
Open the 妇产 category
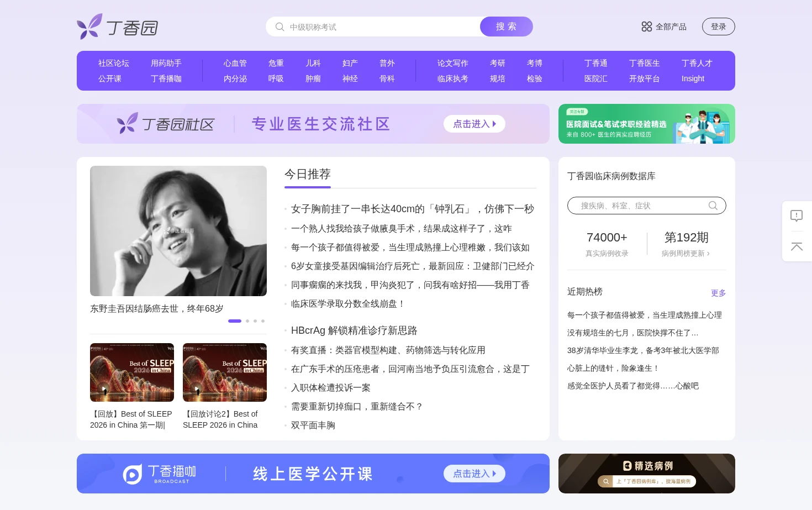pyautogui.click(x=350, y=63)
